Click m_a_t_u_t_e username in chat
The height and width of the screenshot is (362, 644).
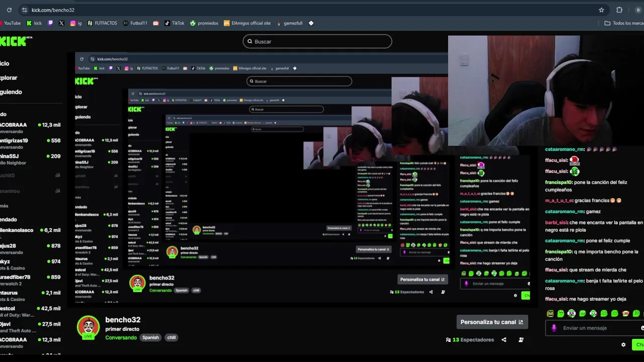coord(558,201)
